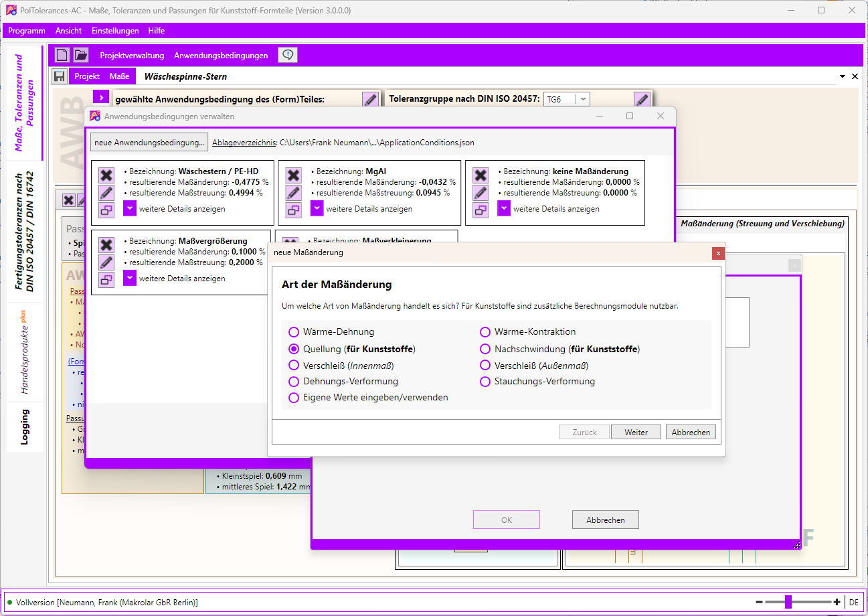The height and width of the screenshot is (616, 868).
Task: Select the Wärme-Kontraktion option
Action: coord(527,332)
